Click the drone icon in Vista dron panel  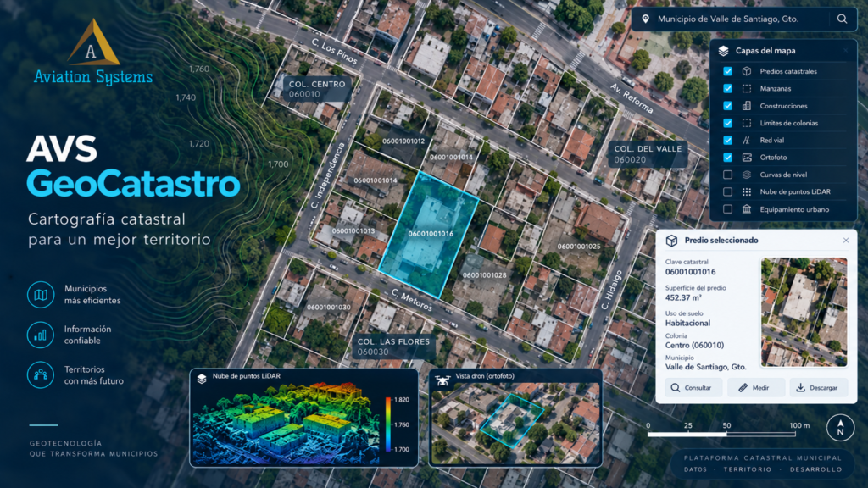[x=442, y=380]
